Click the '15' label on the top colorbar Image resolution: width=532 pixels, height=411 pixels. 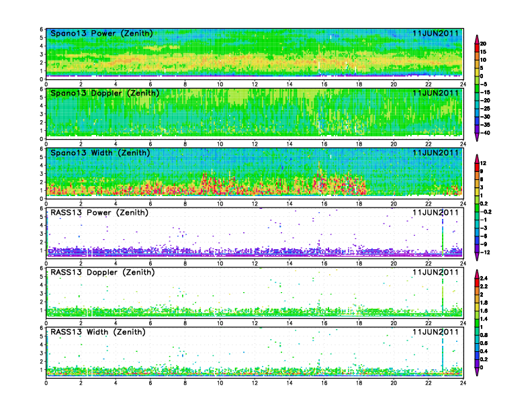pos(483,52)
